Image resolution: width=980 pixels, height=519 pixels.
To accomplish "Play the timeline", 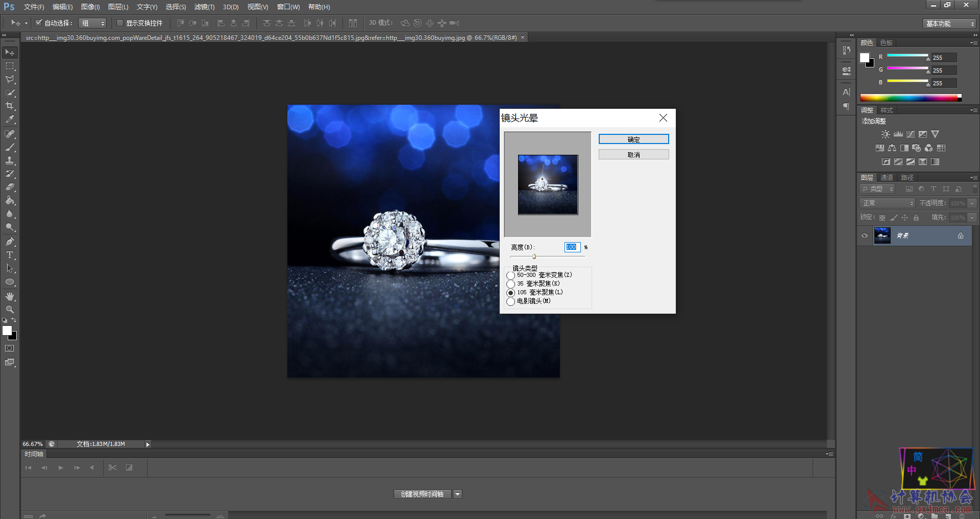I will 61,467.
